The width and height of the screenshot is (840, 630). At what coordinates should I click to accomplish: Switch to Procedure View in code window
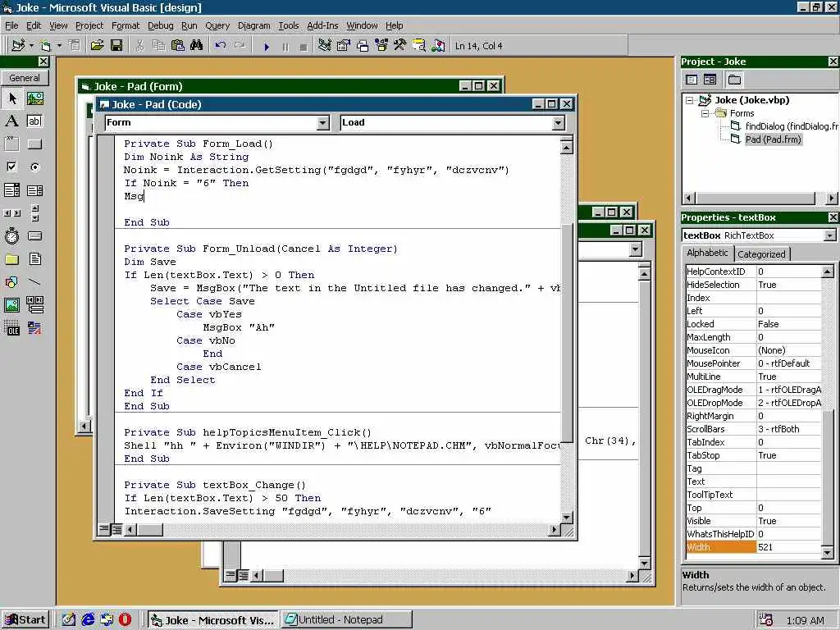click(104, 530)
